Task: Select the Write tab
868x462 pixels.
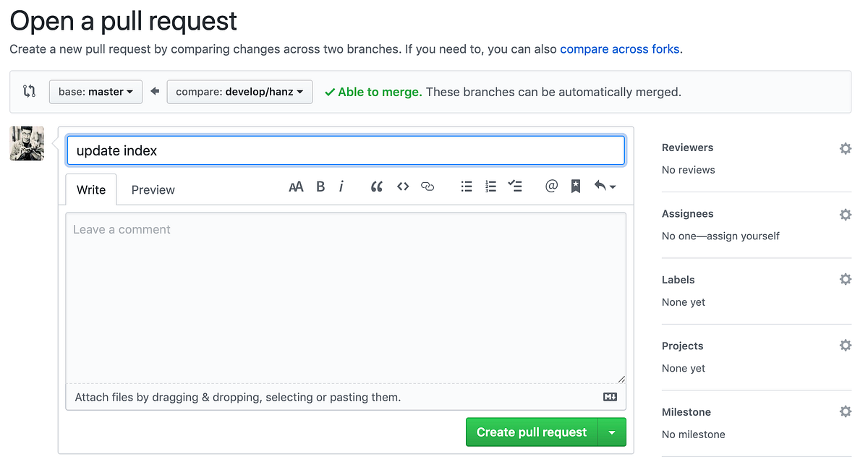Action: click(x=91, y=190)
